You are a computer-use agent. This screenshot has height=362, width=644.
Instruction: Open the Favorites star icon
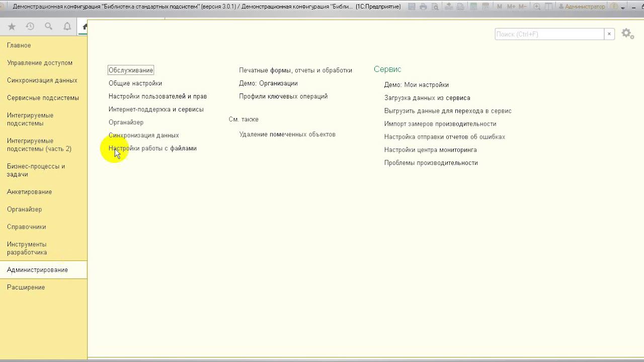(x=12, y=27)
